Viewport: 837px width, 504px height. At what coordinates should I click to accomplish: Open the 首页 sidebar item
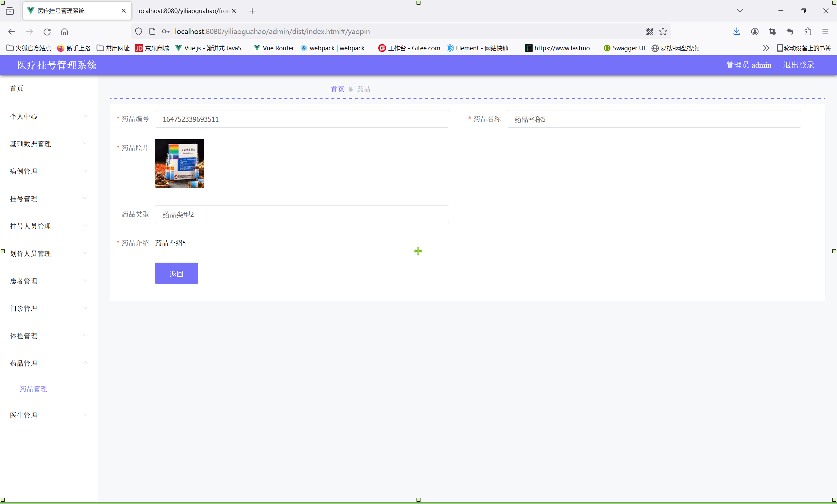[x=17, y=88]
